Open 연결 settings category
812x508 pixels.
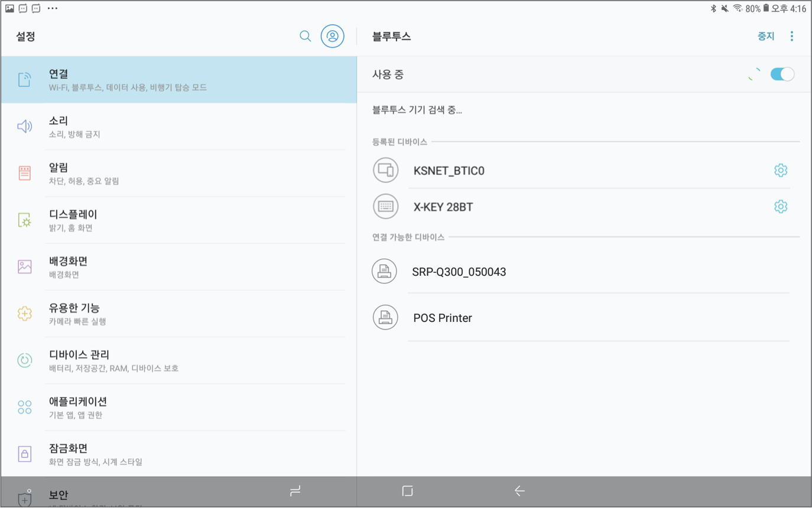pos(178,80)
